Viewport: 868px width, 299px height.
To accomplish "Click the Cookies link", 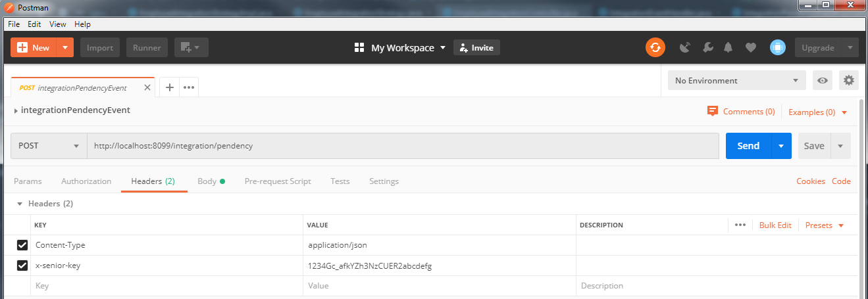I will point(810,181).
